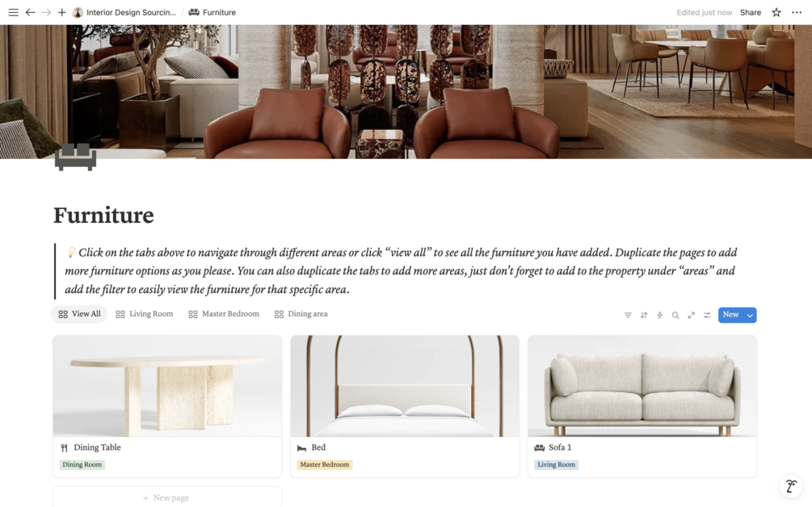Open the automations lightning bolt icon
This screenshot has height=507, width=812.
(659, 315)
